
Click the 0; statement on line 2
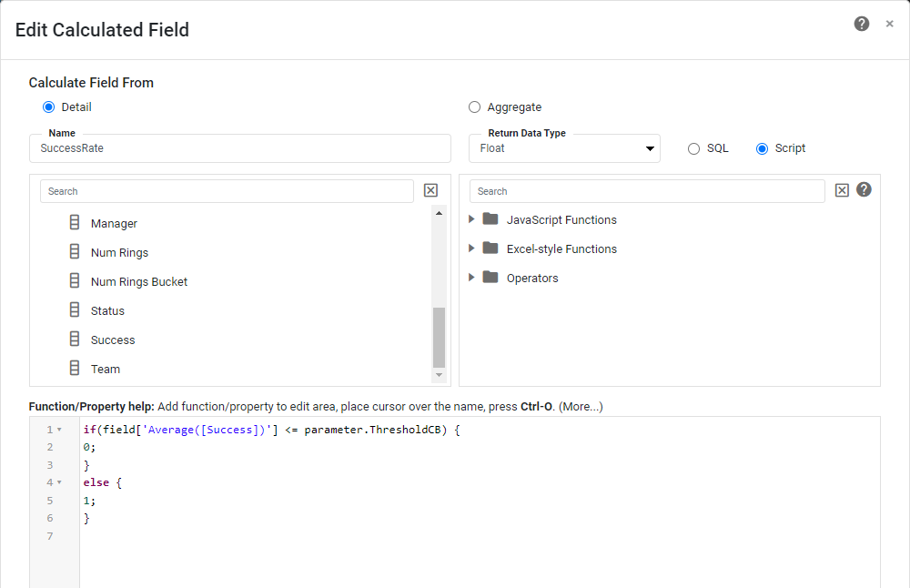pos(89,447)
